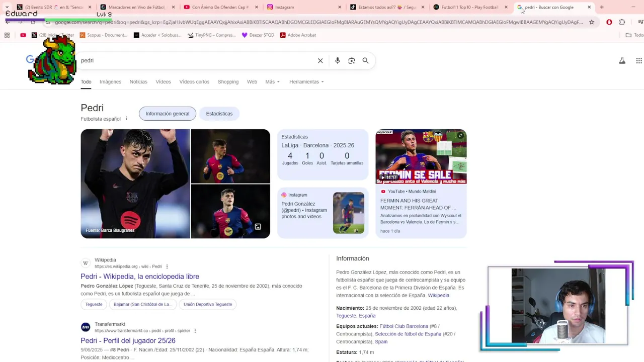This screenshot has height=362, width=644.
Task: Switch to Web search tab
Action: (252, 81)
